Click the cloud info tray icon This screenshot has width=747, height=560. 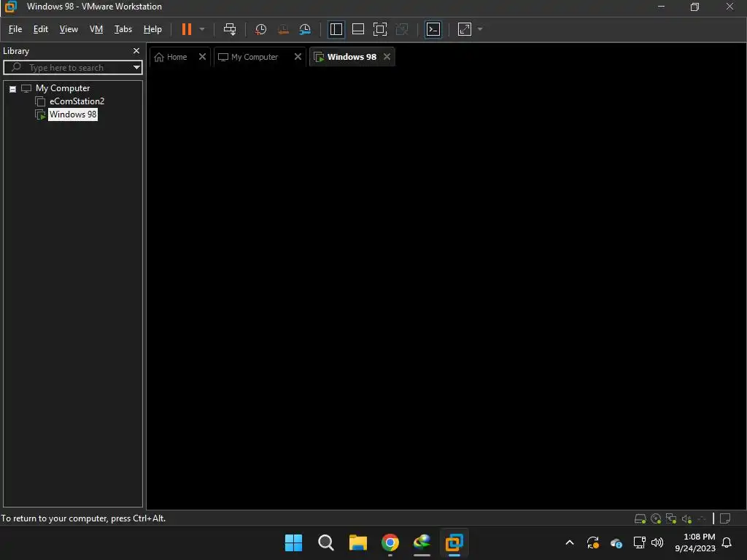click(616, 542)
